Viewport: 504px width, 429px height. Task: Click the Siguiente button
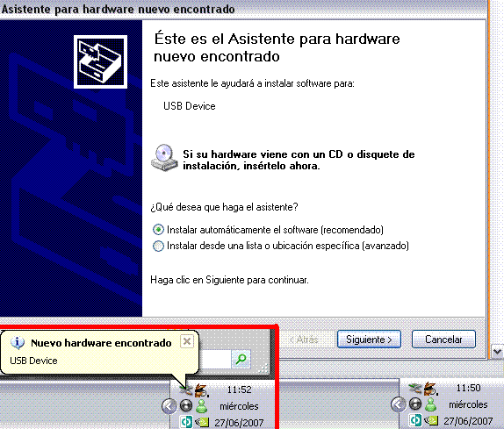click(369, 340)
